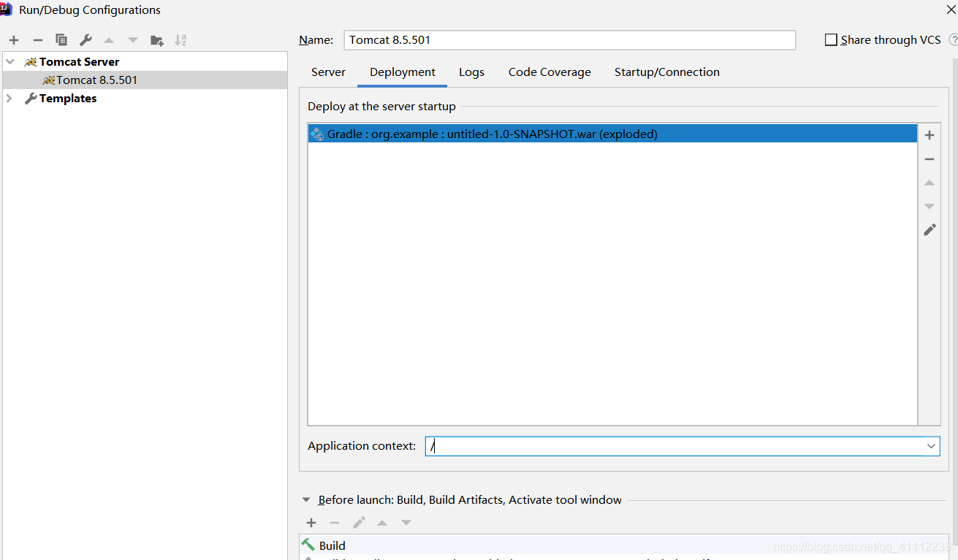958x560 pixels.
Task: Open Application context dropdown arrow
Action: [931, 446]
